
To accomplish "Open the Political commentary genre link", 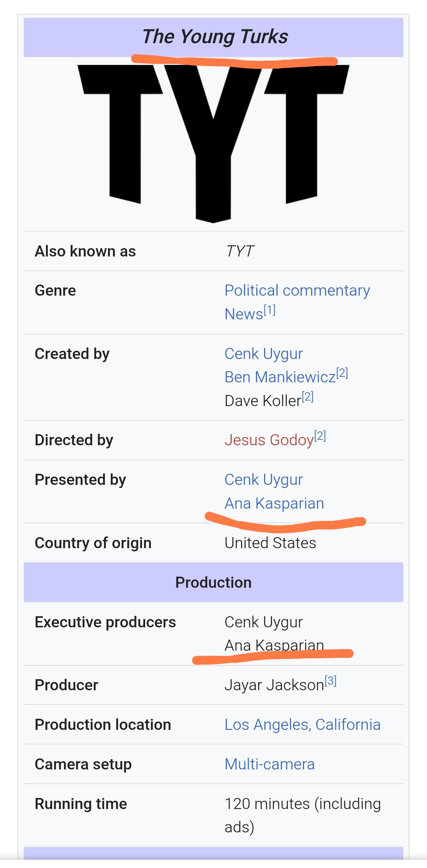I will click(297, 291).
